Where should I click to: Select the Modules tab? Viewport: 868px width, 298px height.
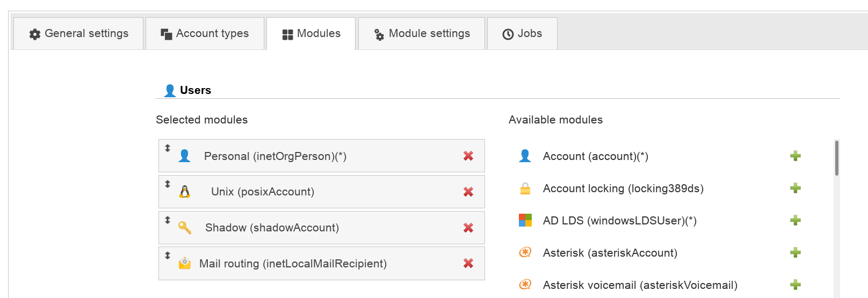click(x=311, y=34)
